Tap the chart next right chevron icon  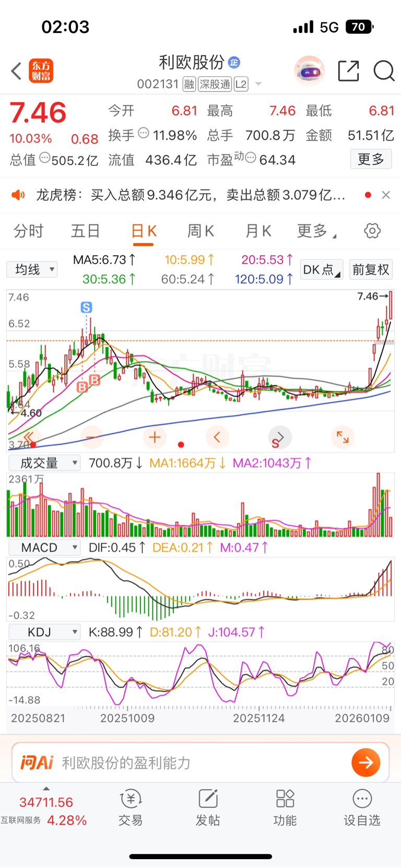280,437
